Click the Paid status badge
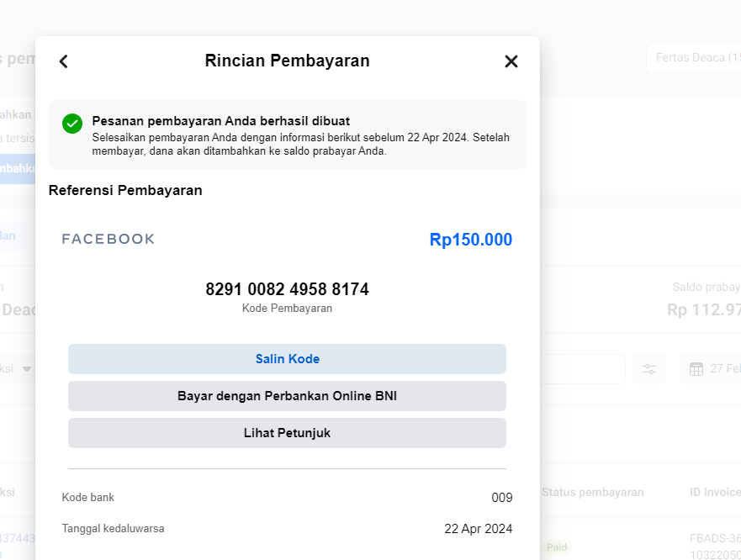 [x=556, y=547]
